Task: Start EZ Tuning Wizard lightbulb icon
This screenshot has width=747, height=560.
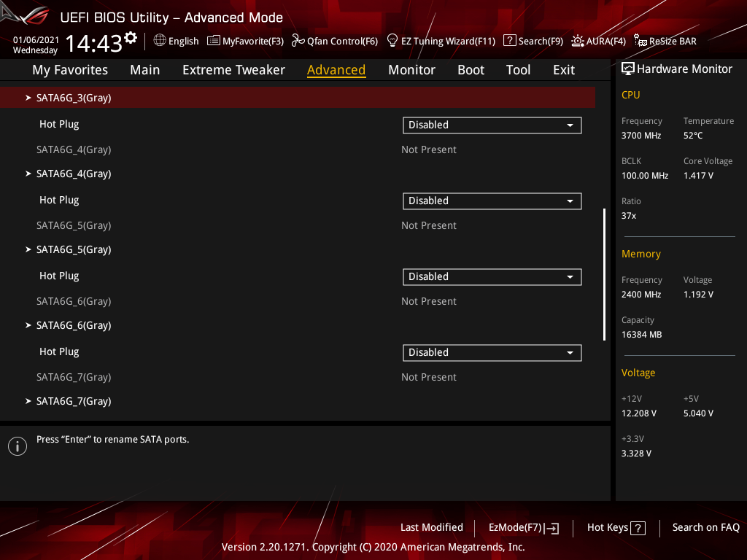Action: (x=392, y=41)
